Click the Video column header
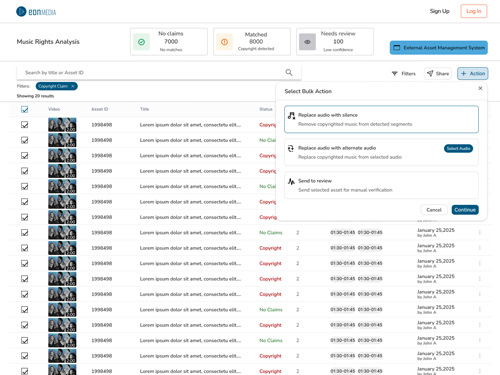 point(54,109)
